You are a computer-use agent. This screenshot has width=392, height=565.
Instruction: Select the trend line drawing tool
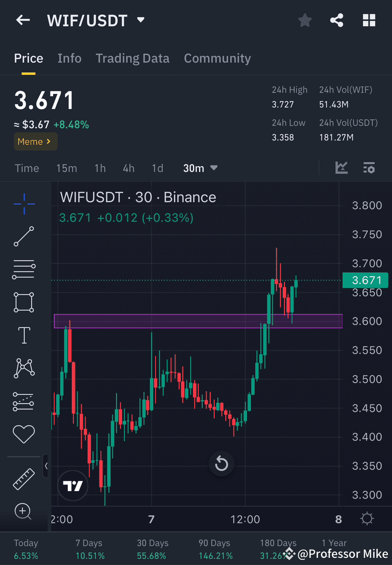23,237
